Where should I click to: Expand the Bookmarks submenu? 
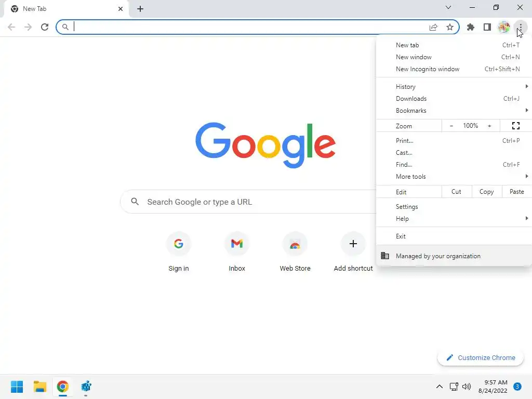(454, 110)
